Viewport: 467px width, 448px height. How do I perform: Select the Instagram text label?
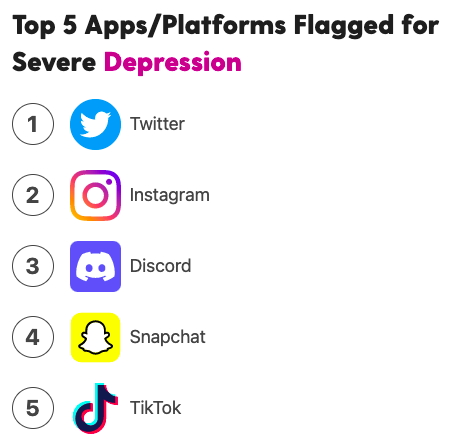coord(170,195)
